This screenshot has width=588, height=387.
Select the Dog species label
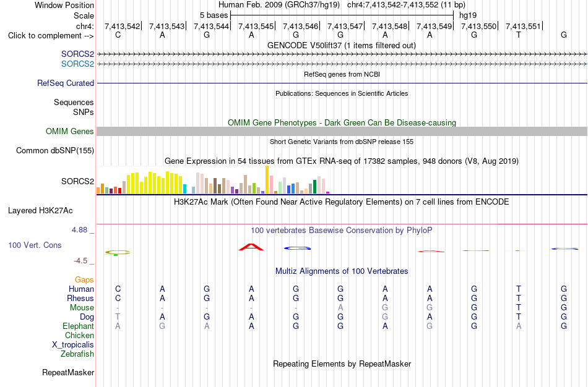tap(87, 317)
